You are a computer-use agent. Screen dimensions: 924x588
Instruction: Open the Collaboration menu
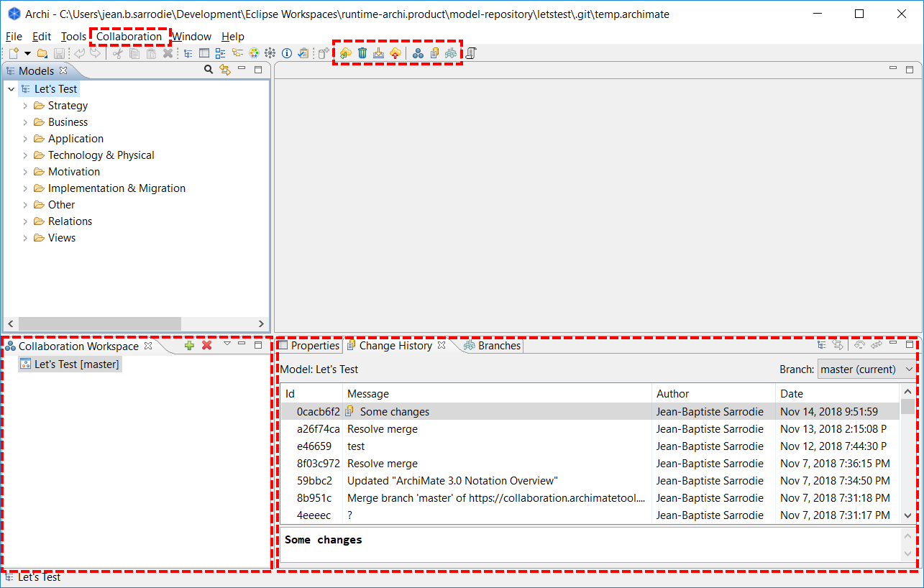(x=129, y=37)
